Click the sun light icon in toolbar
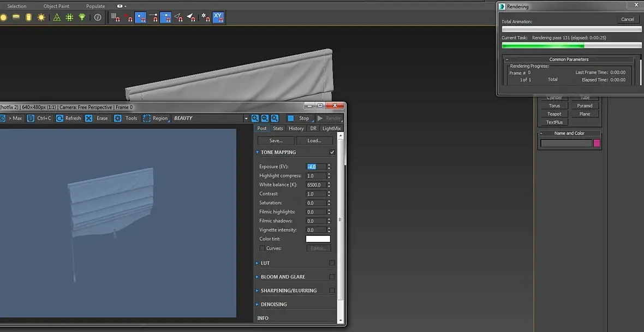The height and width of the screenshot is (332, 644). coord(41,17)
